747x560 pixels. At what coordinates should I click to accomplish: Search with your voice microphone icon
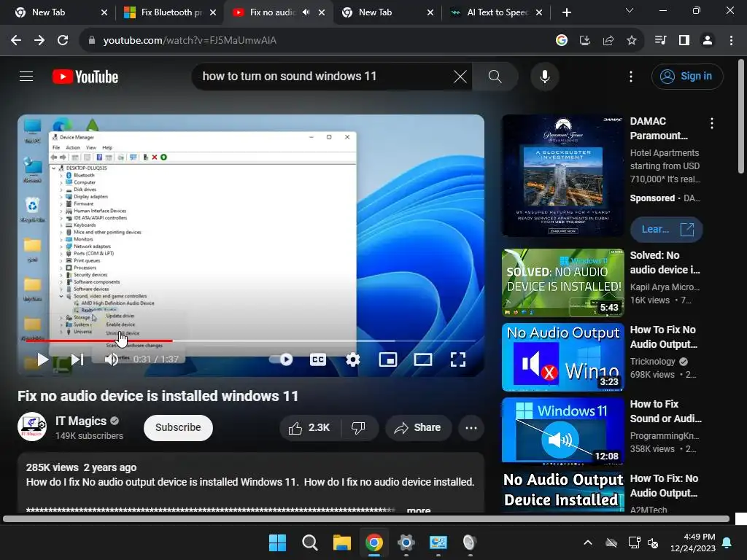click(x=544, y=76)
